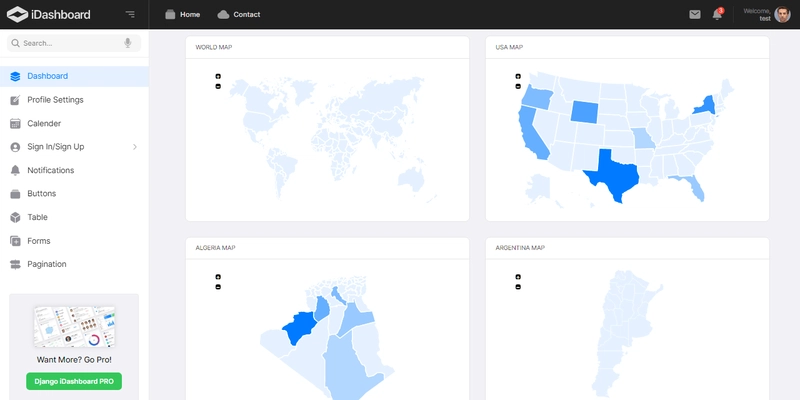
Task: Click the Pagination signpost icon
Action: tap(15, 264)
